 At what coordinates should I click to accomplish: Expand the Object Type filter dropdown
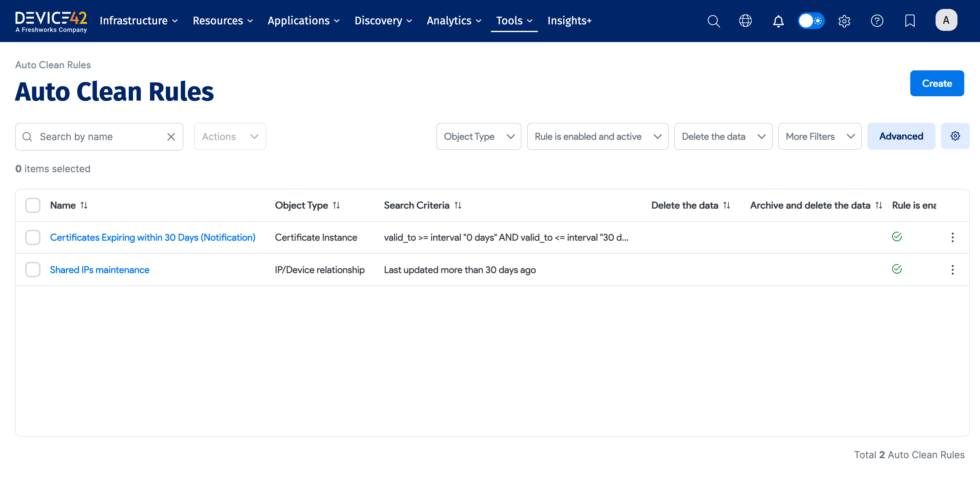tap(479, 137)
